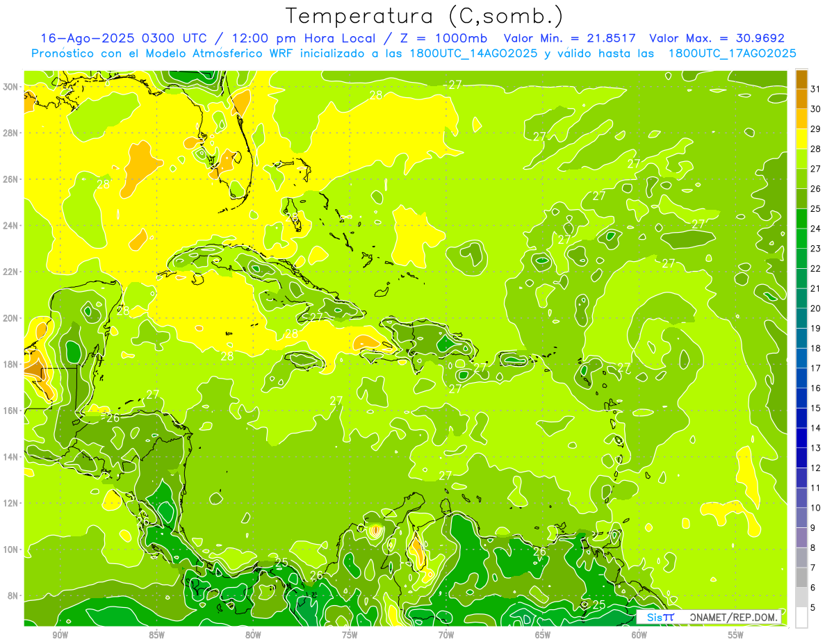Pick the dark orange swatch above 31 in the color bar
The height and width of the screenshot is (644, 834).
coord(801,79)
